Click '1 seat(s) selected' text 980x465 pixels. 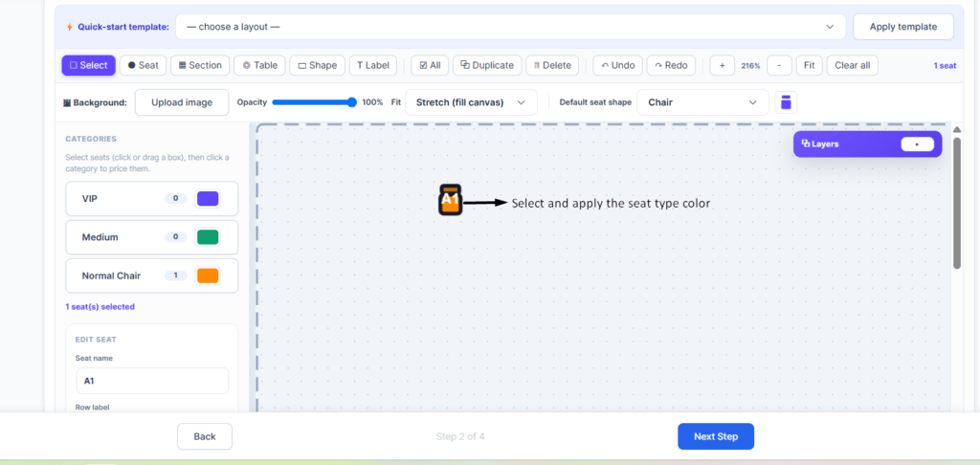(100, 307)
